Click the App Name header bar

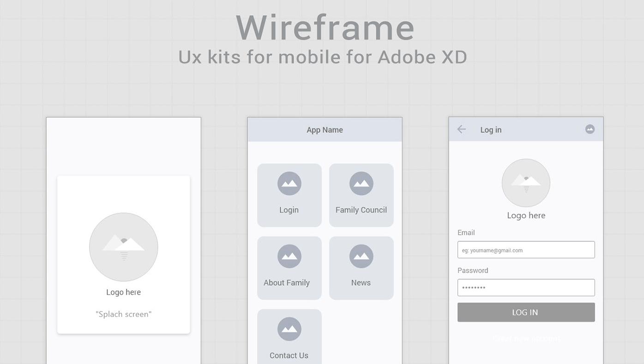coord(325,130)
